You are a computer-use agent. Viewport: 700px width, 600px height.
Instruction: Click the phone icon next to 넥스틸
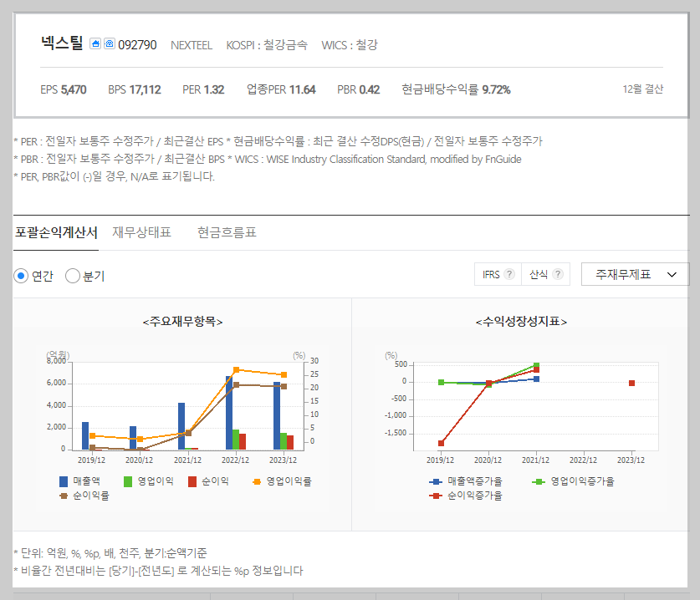pyautogui.click(x=110, y=43)
